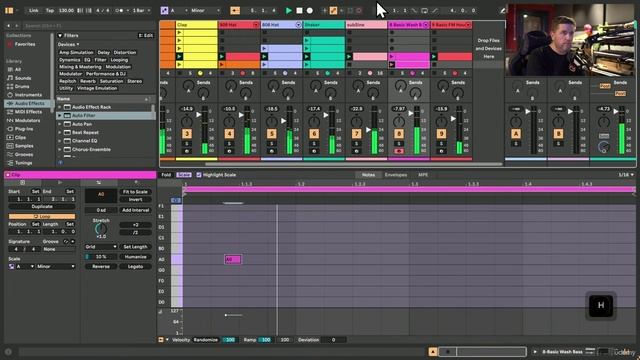Viewport: 640px width, 360px height.
Task: Click track 8 volume fader handle
Action: 411,113
